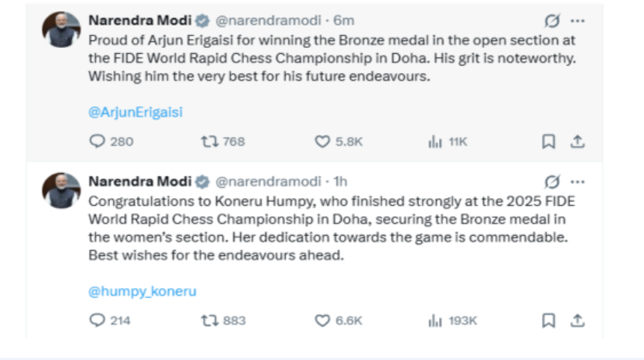Click the Grok icon on the second tweet
The height and width of the screenshot is (360, 644).
[552, 182]
